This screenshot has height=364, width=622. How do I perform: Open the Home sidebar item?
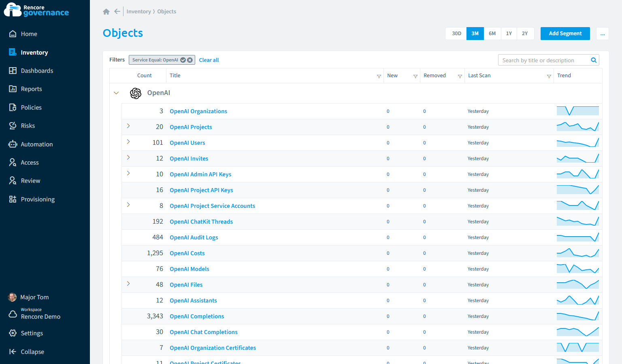(29, 34)
